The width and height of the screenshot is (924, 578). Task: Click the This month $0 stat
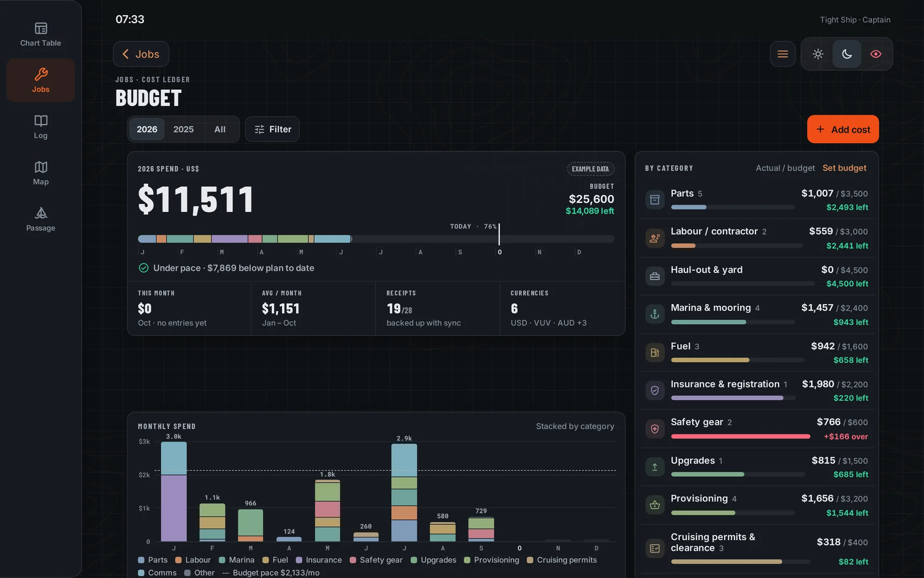pyautogui.click(x=189, y=308)
